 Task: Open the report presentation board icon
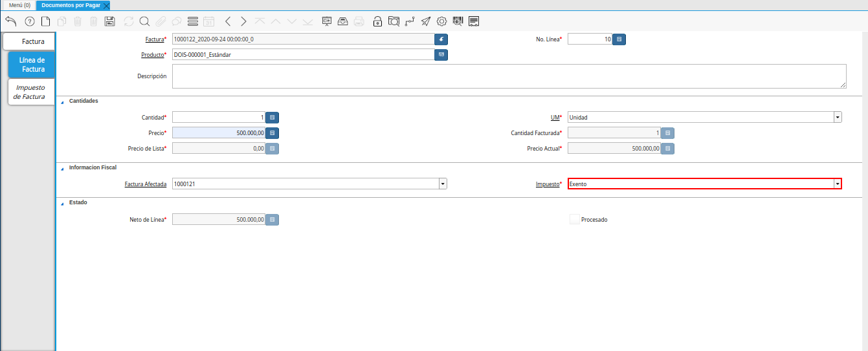click(327, 21)
